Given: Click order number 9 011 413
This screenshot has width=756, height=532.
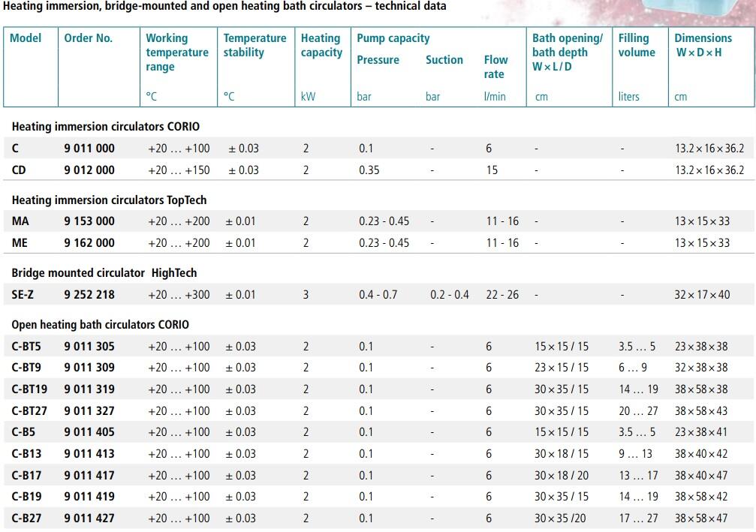Looking at the screenshot, I should point(89,454).
